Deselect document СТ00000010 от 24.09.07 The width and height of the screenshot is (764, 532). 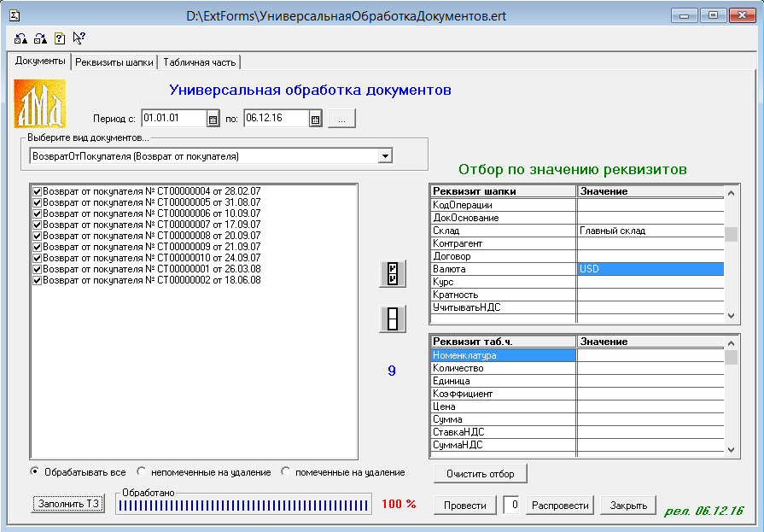37,258
